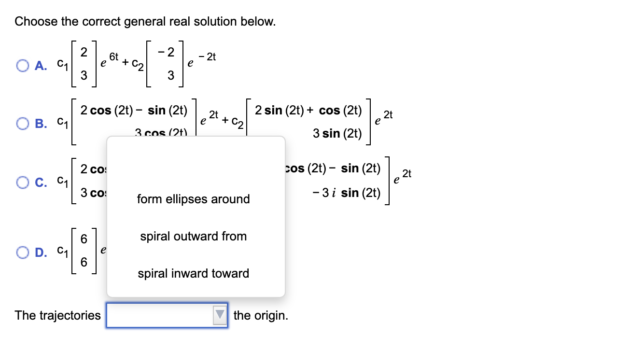Select answer choice B radio button
The width and height of the screenshot is (644, 337).
click(22, 123)
